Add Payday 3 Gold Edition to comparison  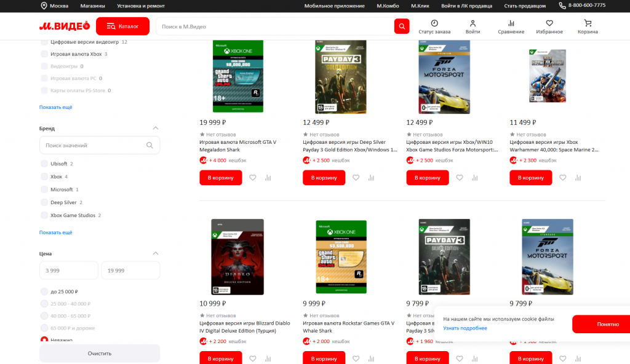coord(371,178)
